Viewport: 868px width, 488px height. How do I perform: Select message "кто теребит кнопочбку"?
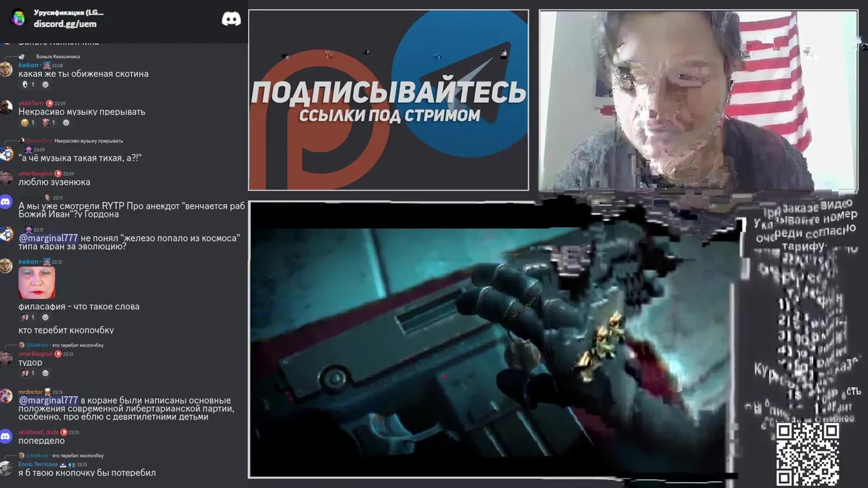coord(66,330)
